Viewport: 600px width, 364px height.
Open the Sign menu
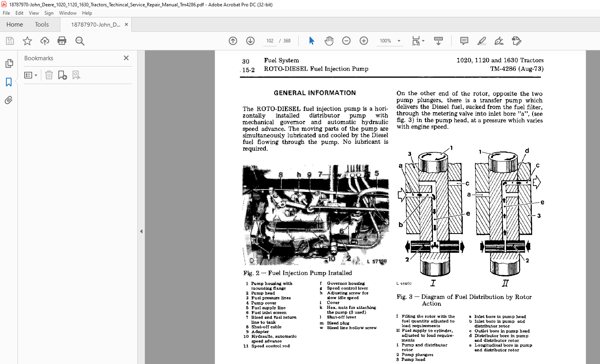click(x=49, y=13)
